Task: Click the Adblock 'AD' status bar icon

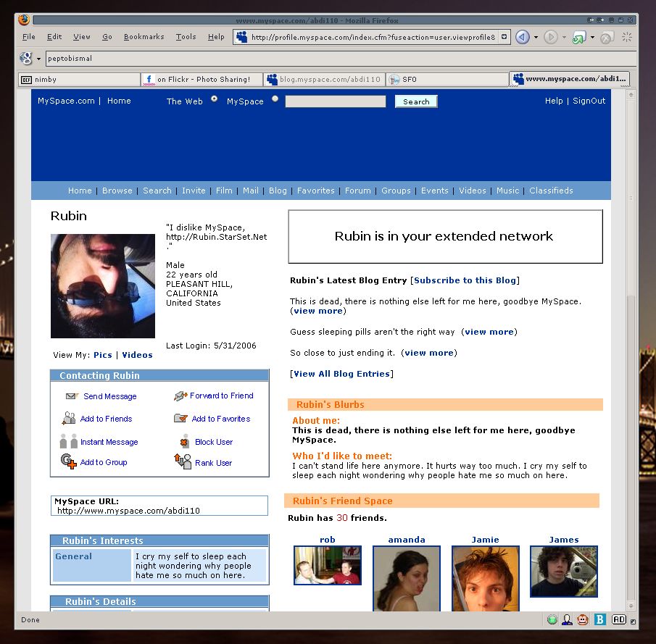Action: [x=618, y=619]
